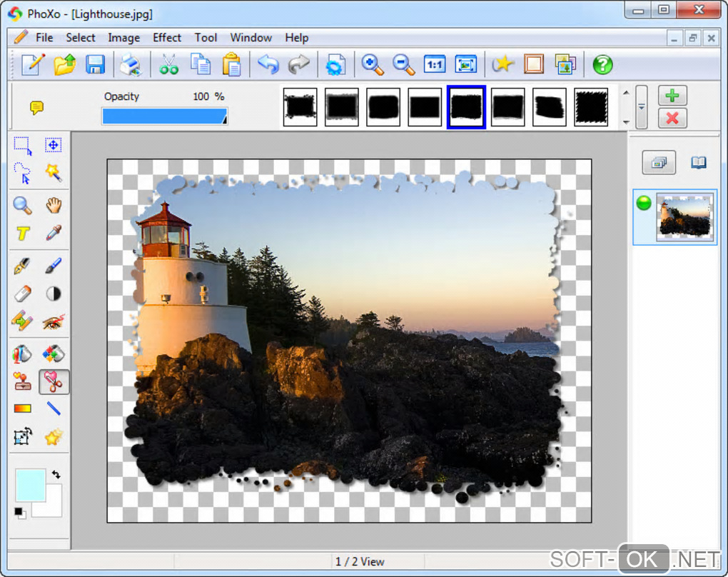Viewport: 728px width, 577px height.
Task: Click the Undo arrow in toolbar
Action: pyautogui.click(x=268, y=64)
